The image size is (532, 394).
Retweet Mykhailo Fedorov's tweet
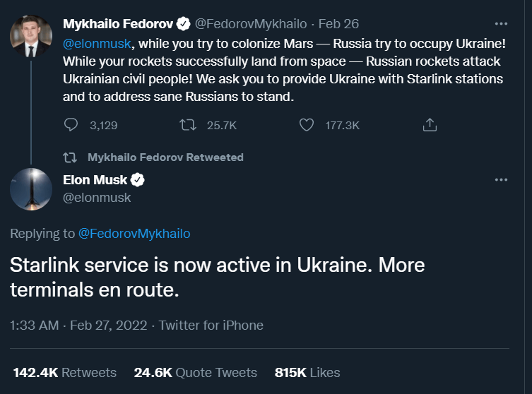[187, 125]
